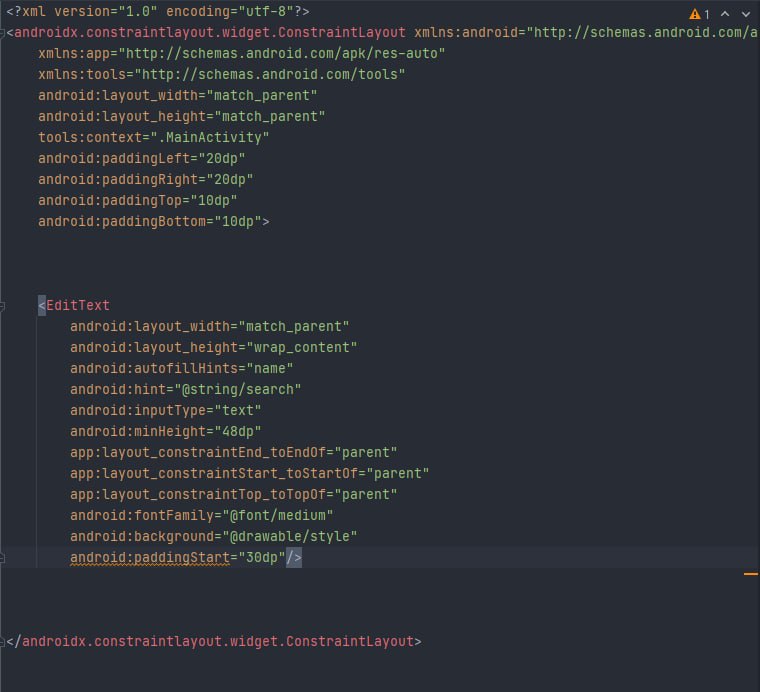Image resolution: width=760 pixels, height=692 pixels.
Task: Click root layout_width="match_parent" attribute
Action: pyautogui.click(x=177, y=95)
